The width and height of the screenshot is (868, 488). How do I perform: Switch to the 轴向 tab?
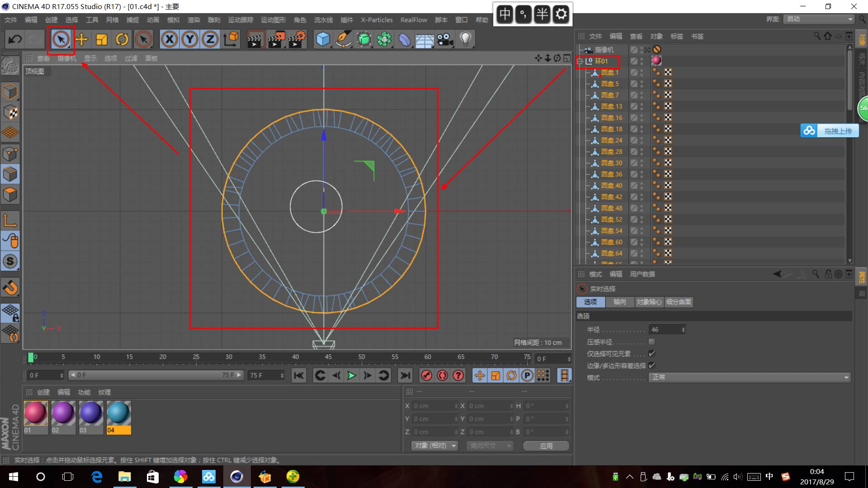click(x=619, y=302)
